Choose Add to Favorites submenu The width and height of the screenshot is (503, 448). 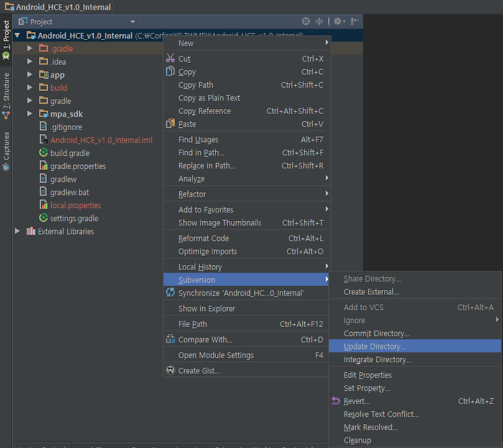[x=247, y=210]
